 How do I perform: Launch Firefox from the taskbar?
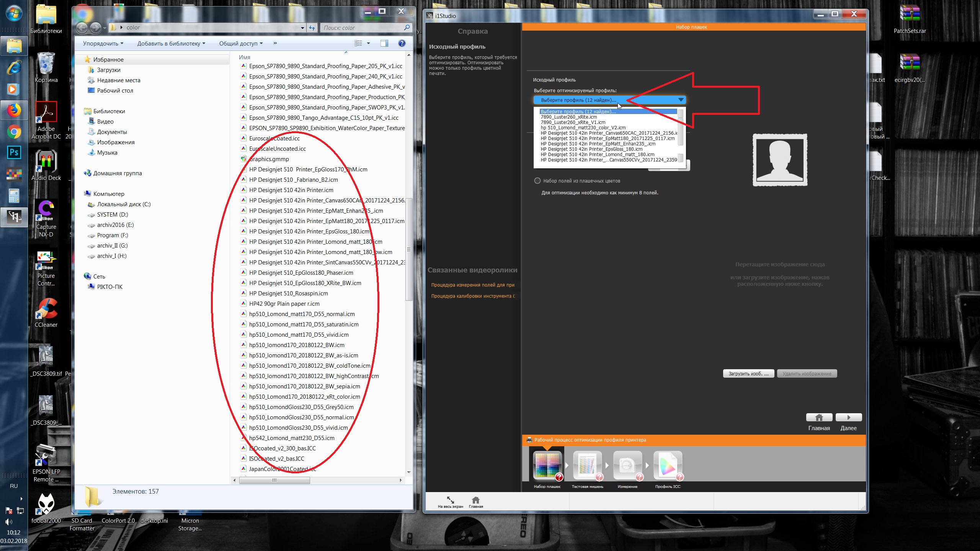pos(14,111)
